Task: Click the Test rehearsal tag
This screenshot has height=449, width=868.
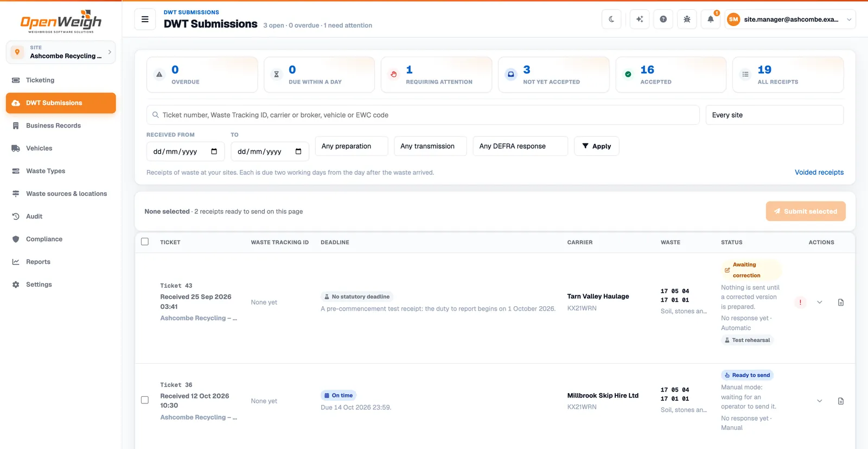Action: [x=747, y=340]
